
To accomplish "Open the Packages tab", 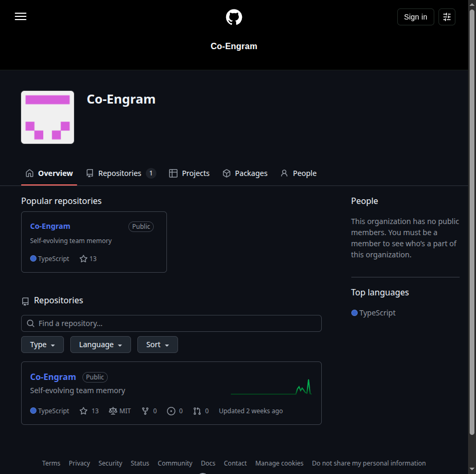I will (245, 173).
